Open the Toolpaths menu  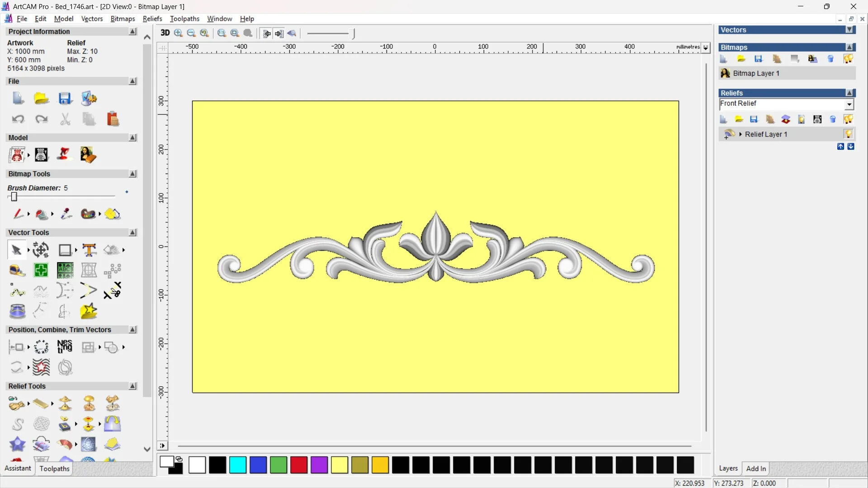(x=184, y=19)
